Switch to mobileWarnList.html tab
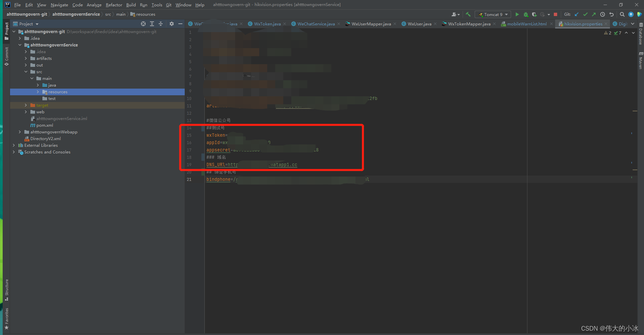 (527, 24)
